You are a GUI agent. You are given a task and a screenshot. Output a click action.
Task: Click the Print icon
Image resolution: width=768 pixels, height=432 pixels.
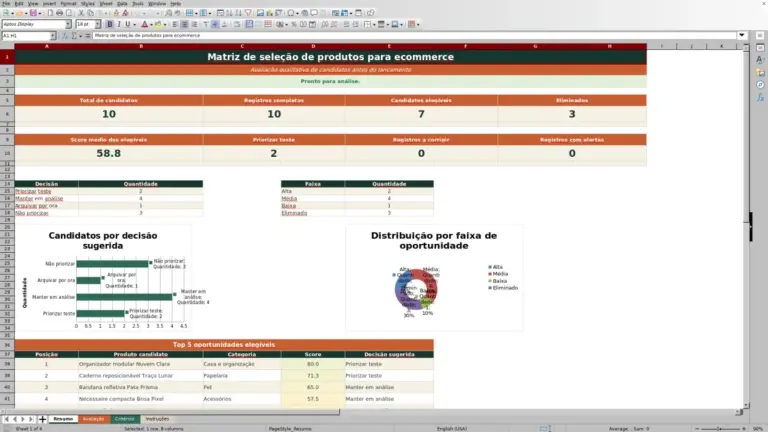pyautogui.click(x=59, y=13)
